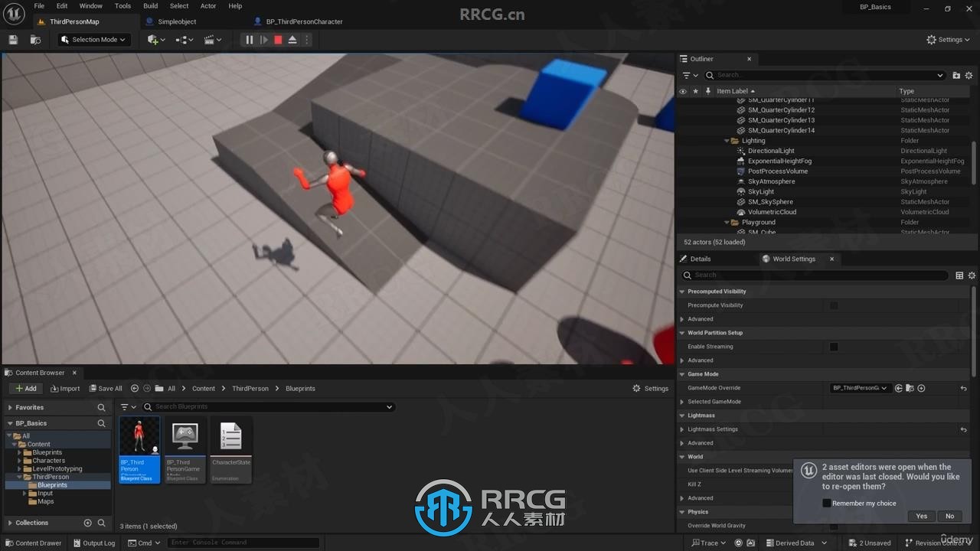Open the Tools menu
The height and width of the screenshot is (551, 980).
click(122, 6)
